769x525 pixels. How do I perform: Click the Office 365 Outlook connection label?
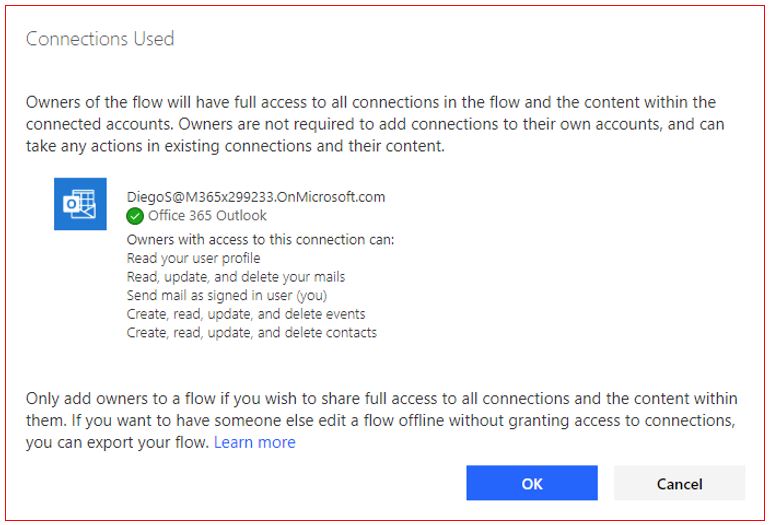[x=207, y=216]
